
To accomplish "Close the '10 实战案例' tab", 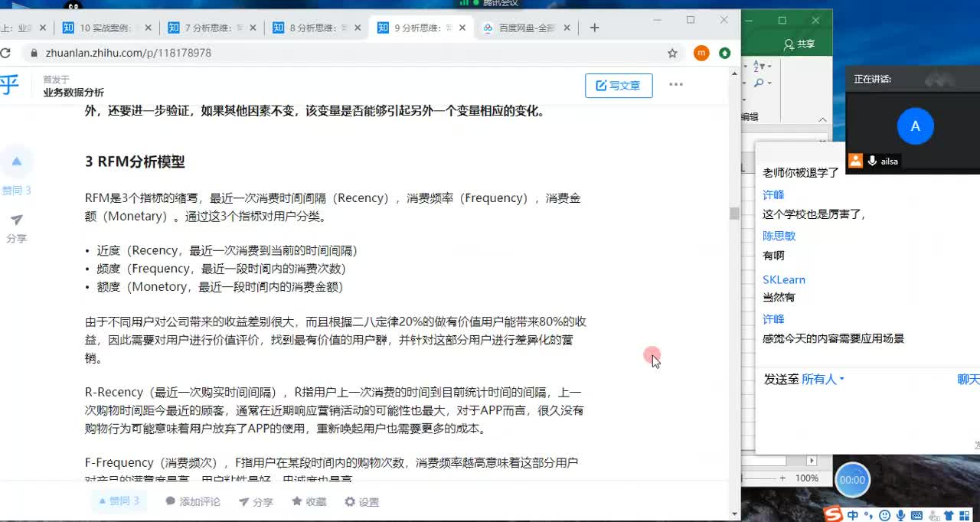I will 149,28.
